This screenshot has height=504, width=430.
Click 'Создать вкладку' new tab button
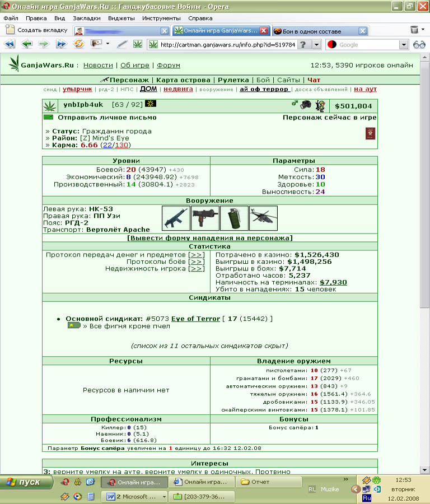(x=37, y=30)
